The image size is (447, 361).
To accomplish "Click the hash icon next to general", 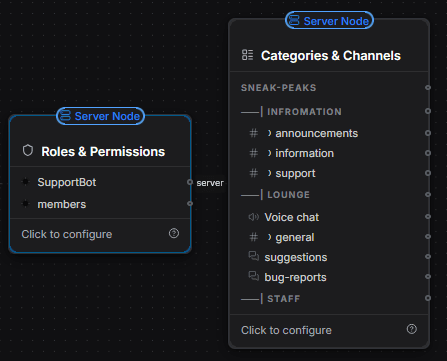I will [x=254, y=237].
